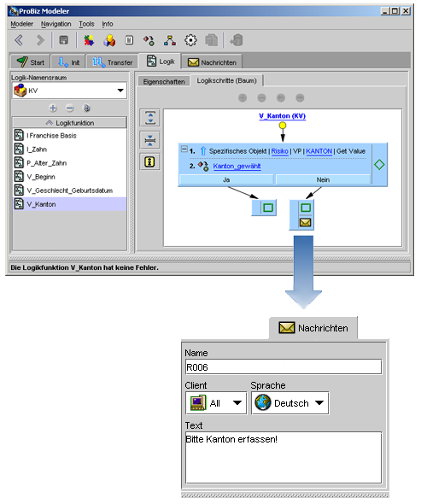
Task: Open the Sprache Deutsch dropdown
Action: pyautogui.click(x=289, y=402)
